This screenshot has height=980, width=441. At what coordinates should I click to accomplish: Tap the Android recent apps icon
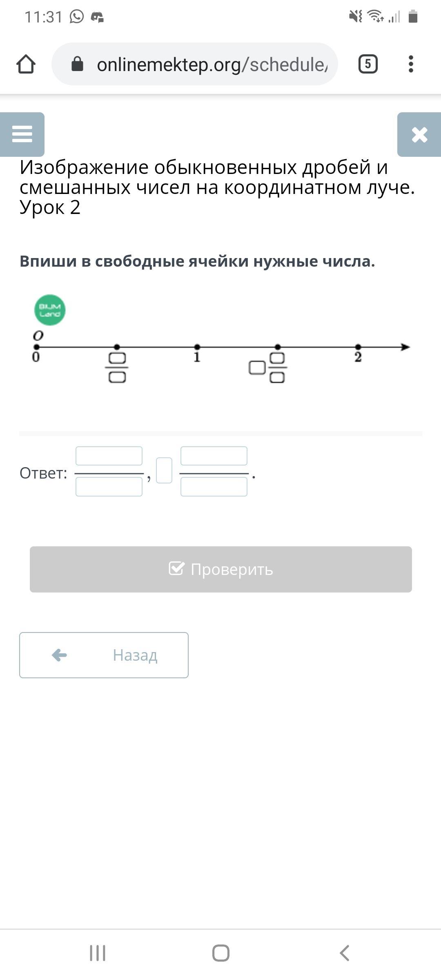(x=98, y=953)
